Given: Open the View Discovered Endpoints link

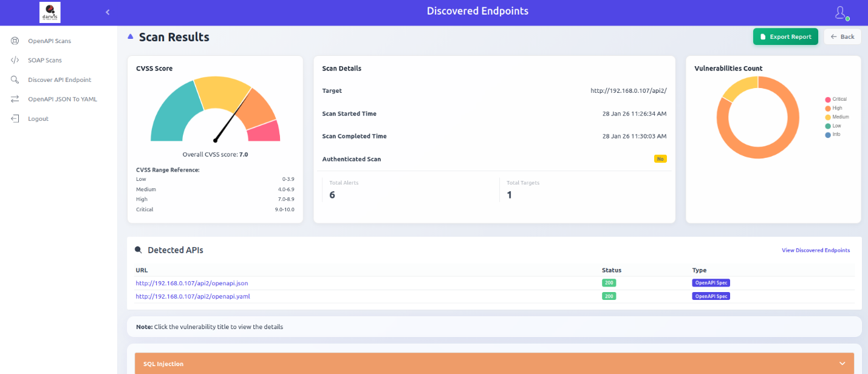Looking at the screenshot, I should coord(815,250).
